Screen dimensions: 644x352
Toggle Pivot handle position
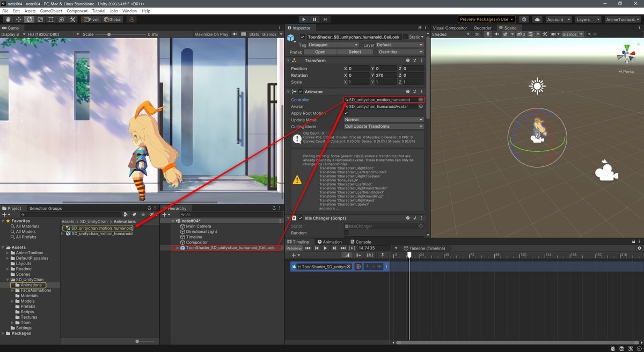[x=91, y=19]
